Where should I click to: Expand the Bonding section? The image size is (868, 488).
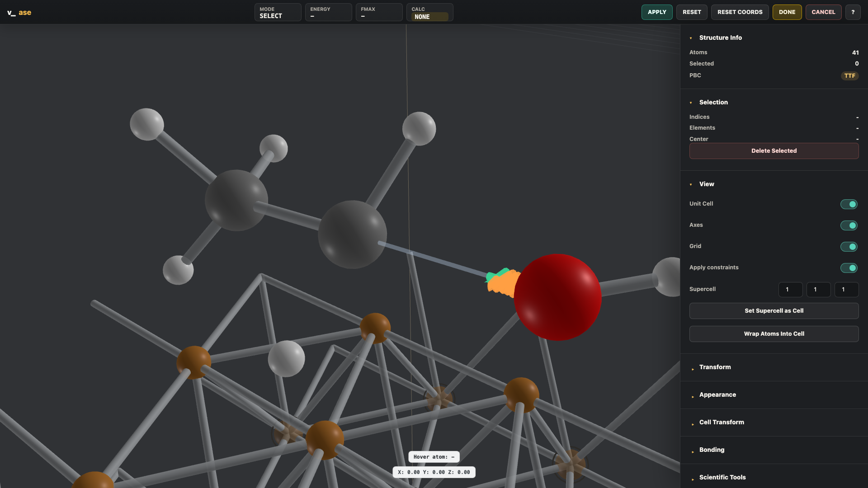click(x=712, y=450)
